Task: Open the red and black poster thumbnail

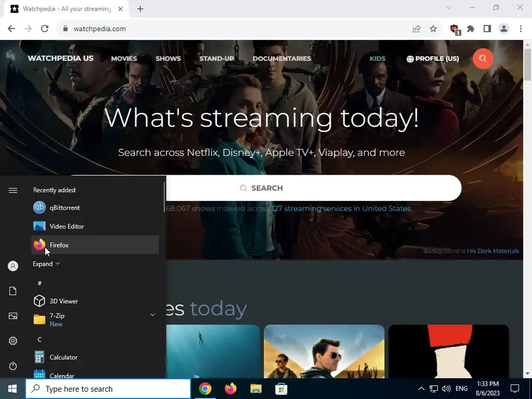Action: coord(449,352)
